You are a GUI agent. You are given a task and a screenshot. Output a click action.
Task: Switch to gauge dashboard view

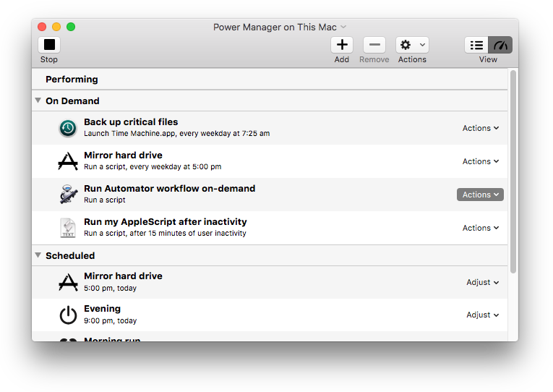(x=500, y=45)
